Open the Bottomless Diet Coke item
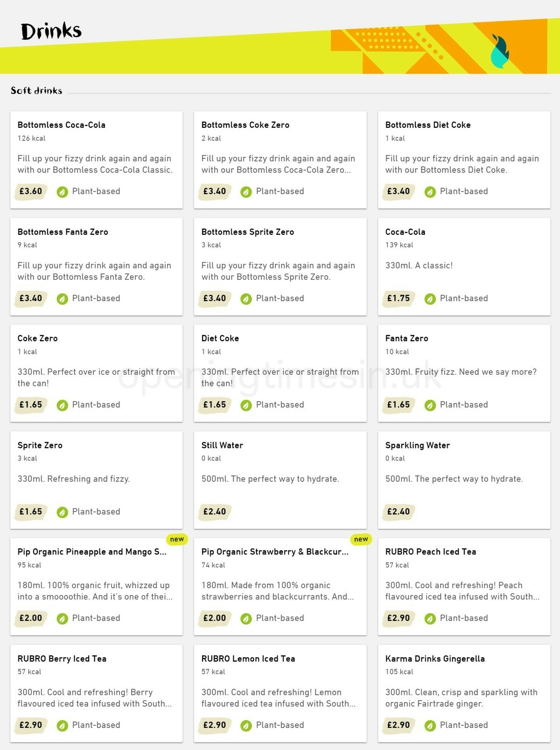 pyautogui.click(x=428, y=125)
